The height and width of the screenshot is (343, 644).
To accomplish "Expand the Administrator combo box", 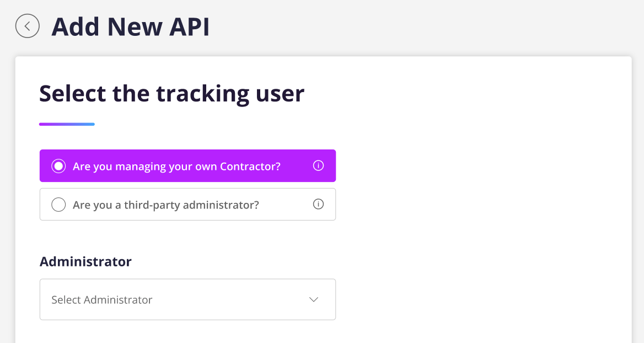I will 187,299.
